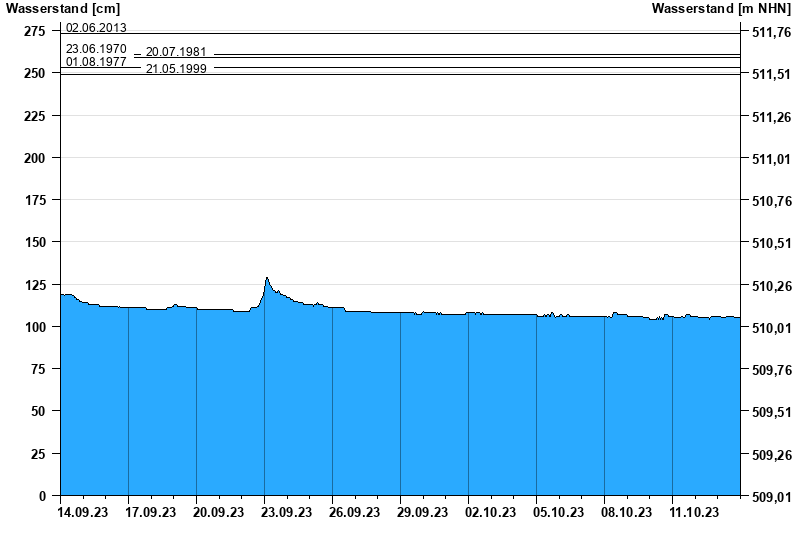Select the 250 tick on cm axis
Viewport: 800px width, 550px height.
(x=35, y=74)
